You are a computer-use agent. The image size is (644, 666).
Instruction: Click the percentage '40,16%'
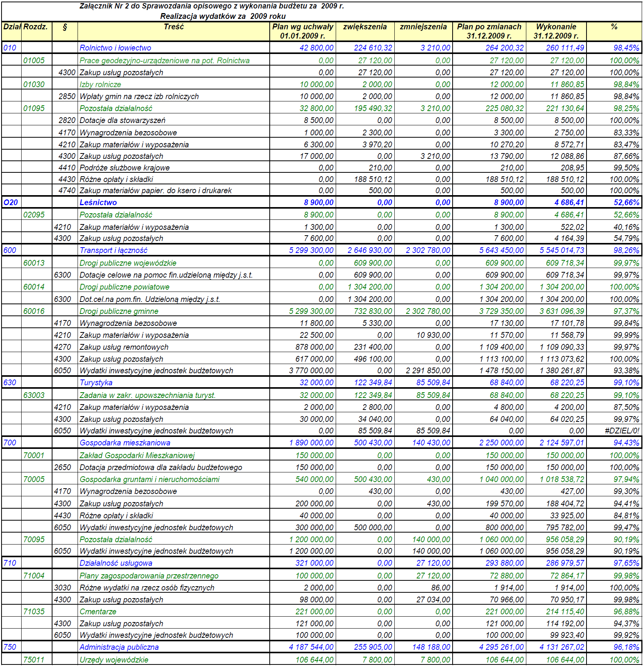click(x=626, y=227)
